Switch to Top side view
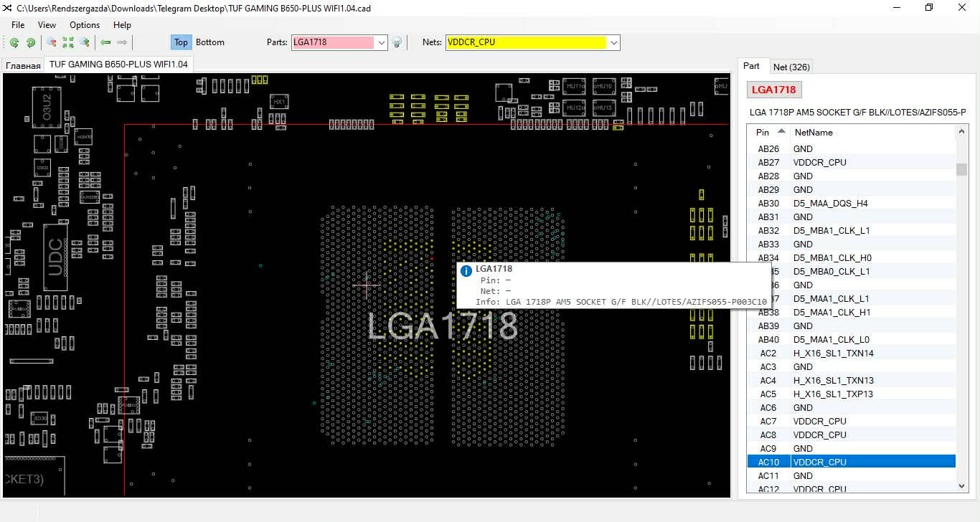This screenshot has height=522, width=980. click(181, 42)
